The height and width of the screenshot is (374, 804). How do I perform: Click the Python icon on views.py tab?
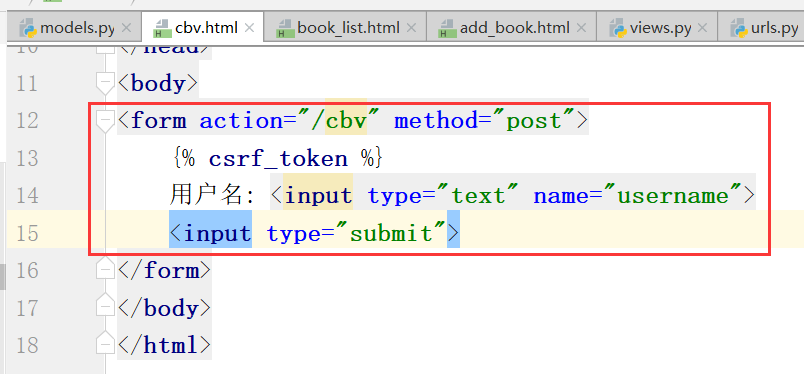(618, 28)
